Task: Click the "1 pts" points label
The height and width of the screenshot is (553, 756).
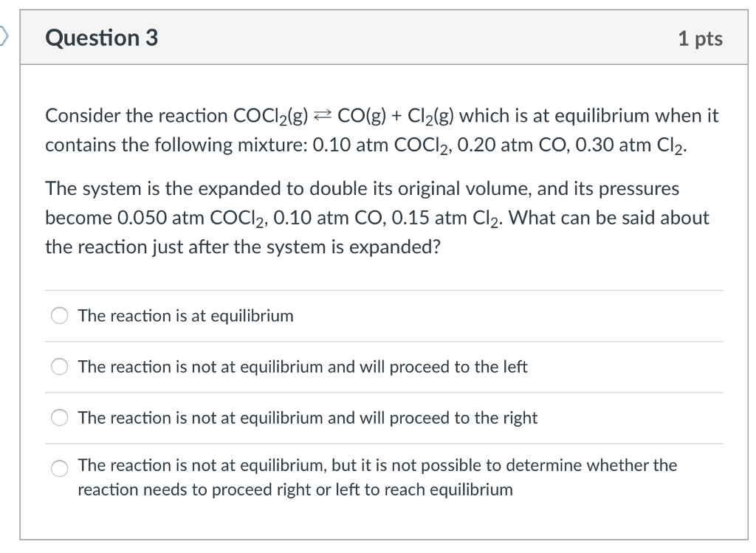Action: pyautogui.click(x=700, y=38)
